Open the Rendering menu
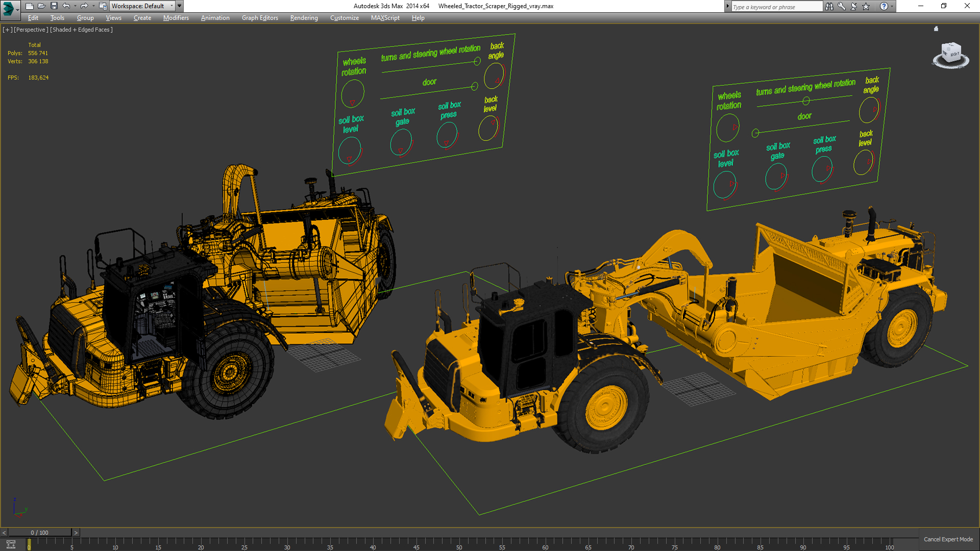Viewport: 980px width, 551px height. tap(304, 18)
